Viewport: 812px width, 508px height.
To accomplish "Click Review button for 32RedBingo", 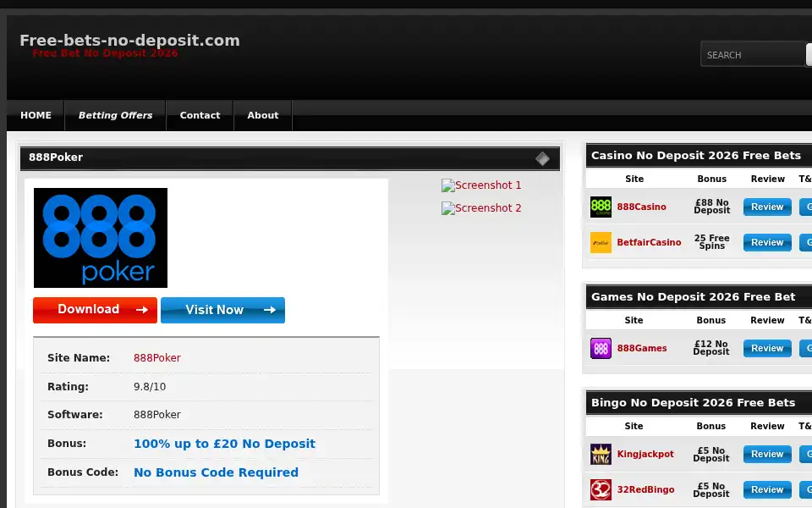I will [x=767, y=490].
